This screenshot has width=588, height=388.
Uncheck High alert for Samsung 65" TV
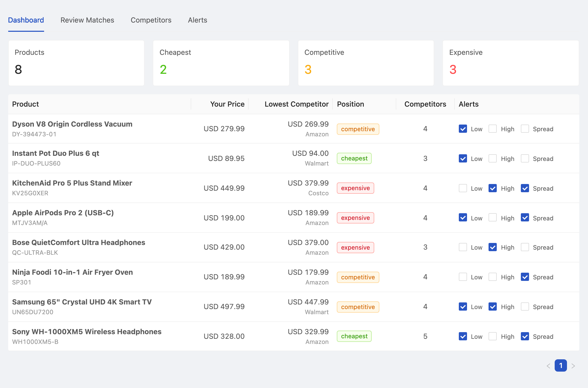click(x=492, y=307)
